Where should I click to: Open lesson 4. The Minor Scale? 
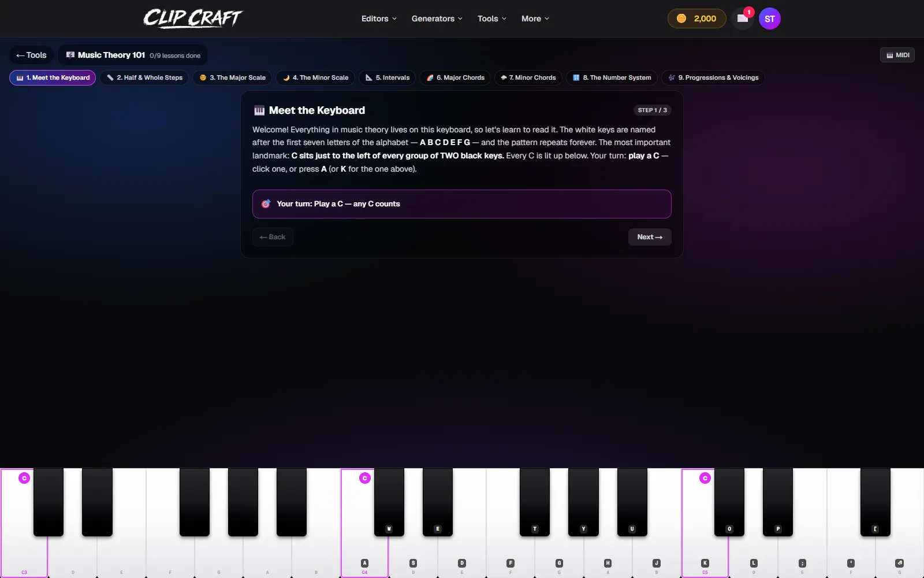pos(315,77)
